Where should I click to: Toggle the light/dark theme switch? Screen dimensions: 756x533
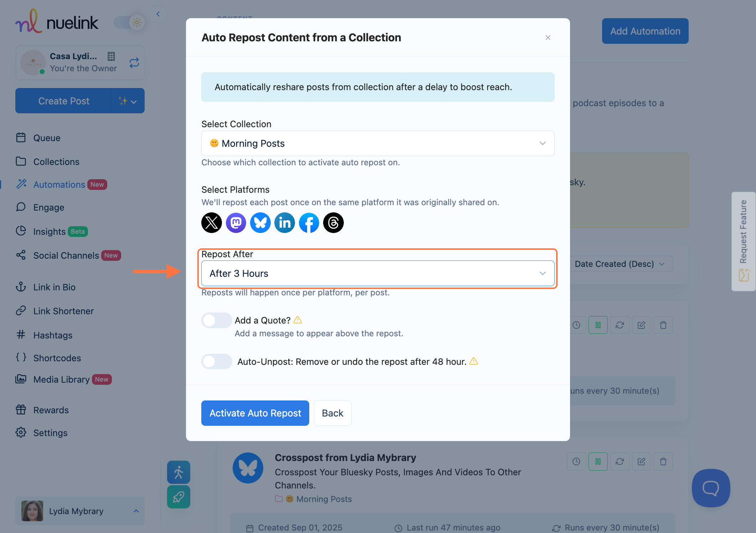pos(129,23)
